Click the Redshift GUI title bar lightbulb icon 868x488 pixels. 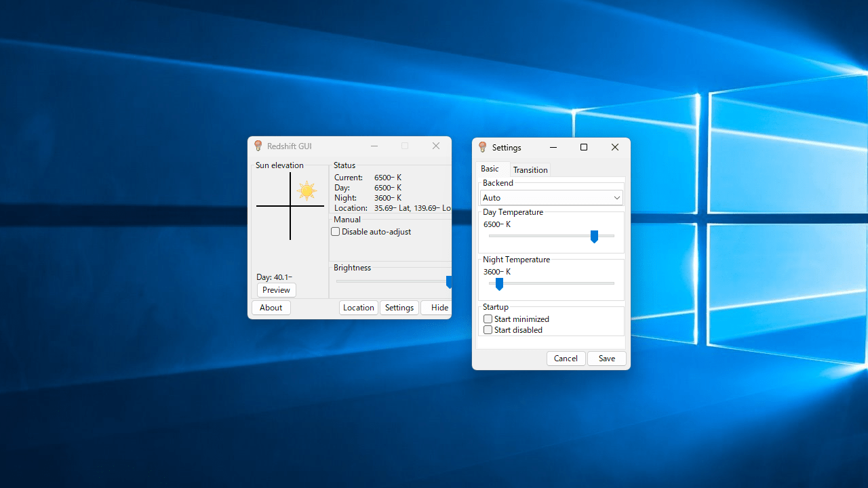258,146
